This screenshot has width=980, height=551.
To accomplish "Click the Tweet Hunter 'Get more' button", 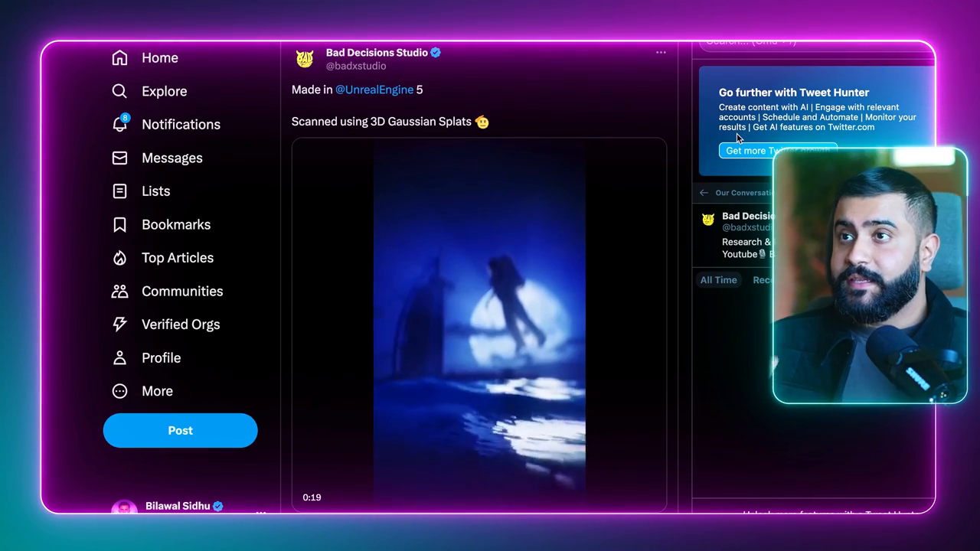I will pos(746,151).
